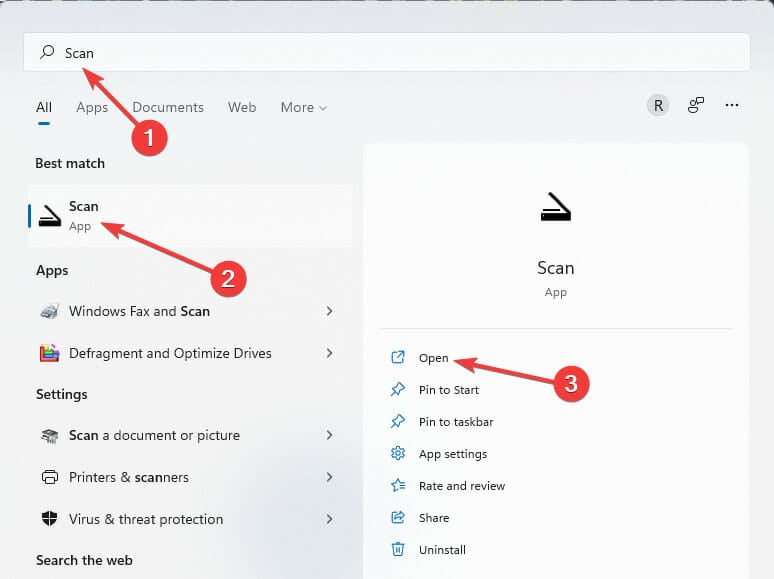The image size is (774, 579).
Task: Choose Pin to Start
Action: 449,390
